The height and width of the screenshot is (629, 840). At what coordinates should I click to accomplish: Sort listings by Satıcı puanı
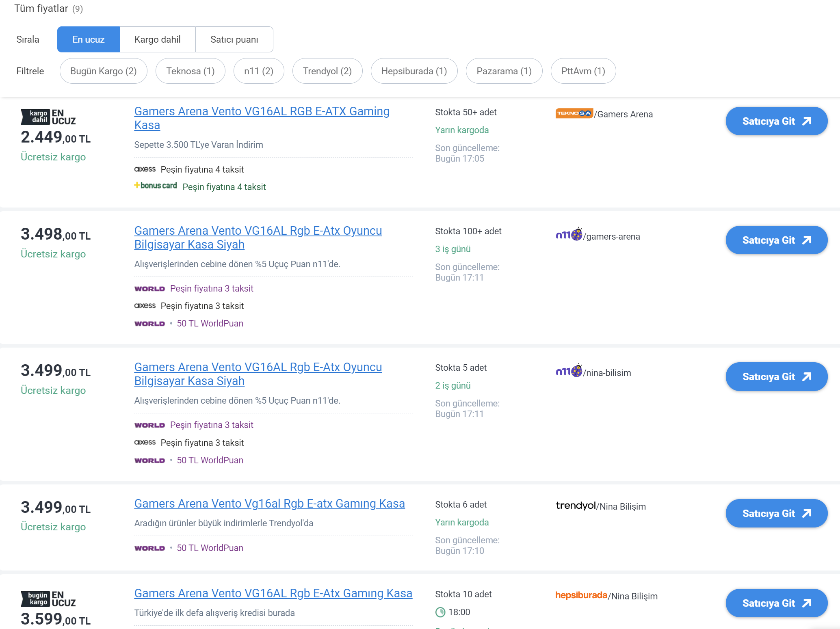pyautogui.click(x=234, y=39)
